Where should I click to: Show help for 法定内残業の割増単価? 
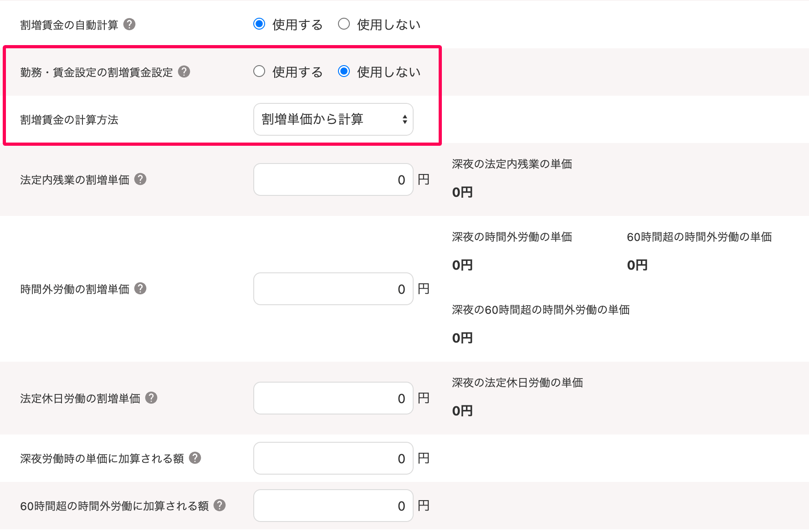140,179
